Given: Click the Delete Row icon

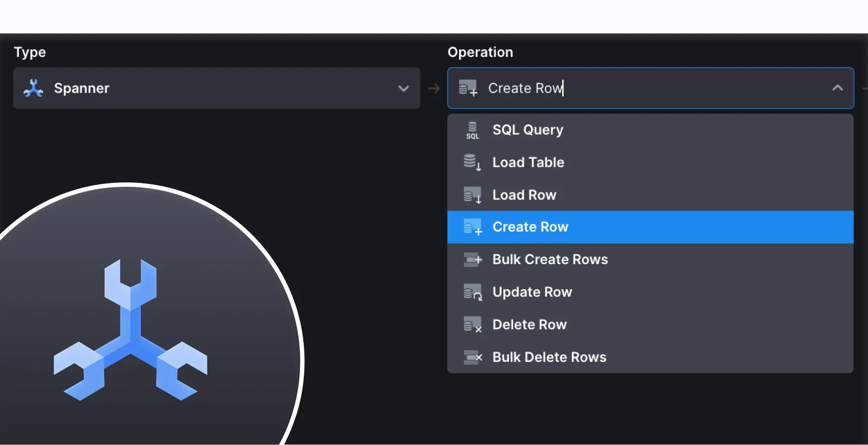Looking at the screenshot, I should tap(473, 325).
